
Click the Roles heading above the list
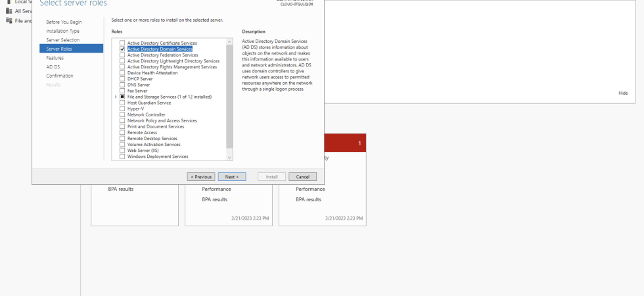point(117,32)
